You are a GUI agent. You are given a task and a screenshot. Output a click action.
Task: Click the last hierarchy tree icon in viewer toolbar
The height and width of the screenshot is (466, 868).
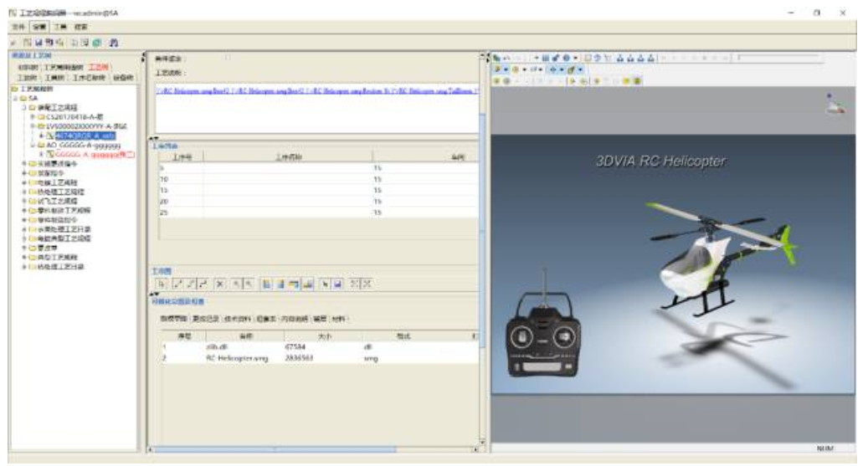(x=651, y=58)
